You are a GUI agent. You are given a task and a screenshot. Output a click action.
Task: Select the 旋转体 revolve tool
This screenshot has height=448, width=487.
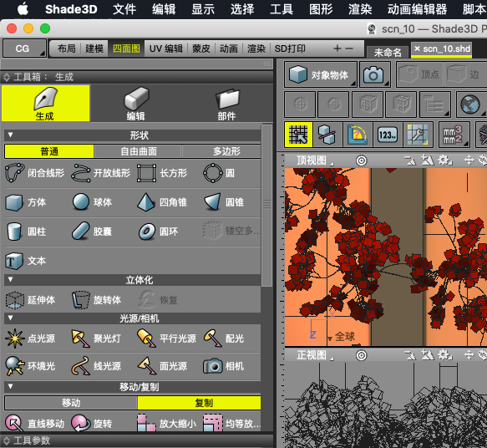click(x=96, y=300)
